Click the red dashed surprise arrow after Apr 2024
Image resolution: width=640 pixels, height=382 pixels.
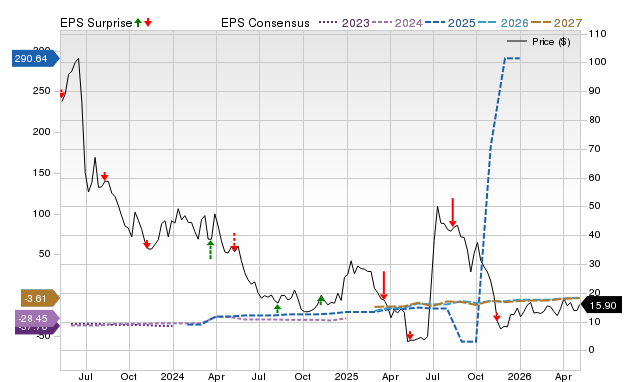[x=234, y=242]
